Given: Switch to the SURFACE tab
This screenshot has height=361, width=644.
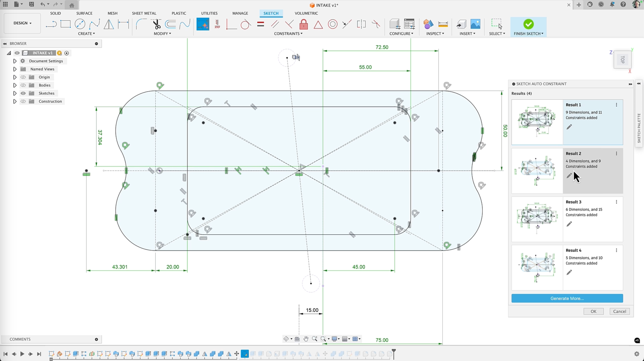Looking at the screenshot, I should [84, 13].
